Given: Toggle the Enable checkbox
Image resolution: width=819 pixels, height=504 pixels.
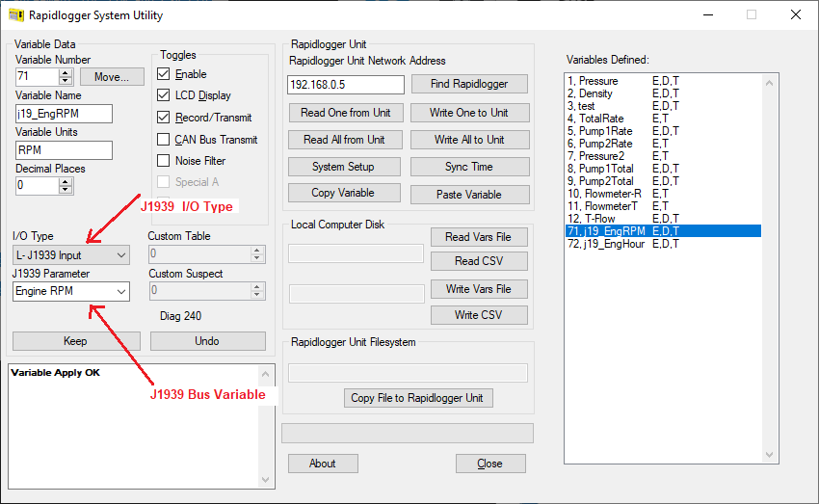Looking at the screenshot, I should 164,74.
